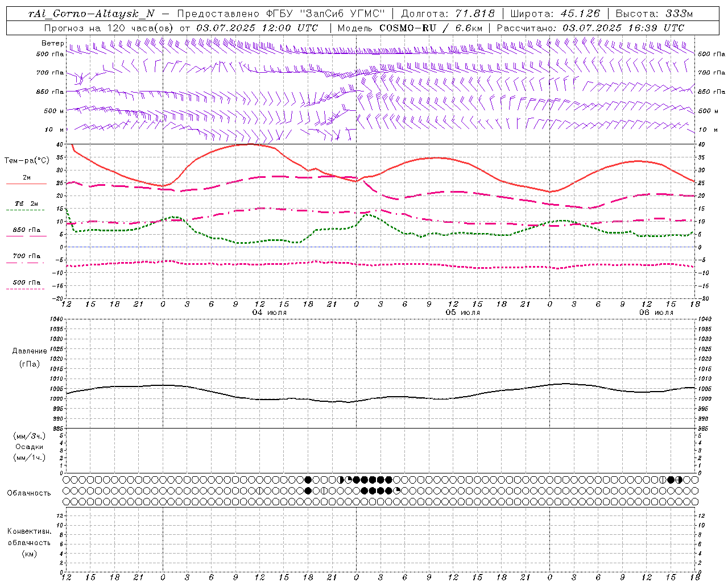Viewport: 728px width, 582px height.
Task: Click the Давление panel title
Action: tap(30, 351)
